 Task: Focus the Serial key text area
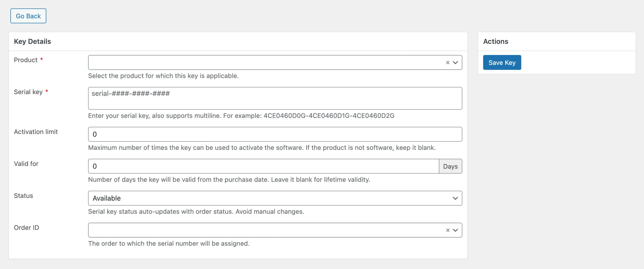coord(275,98)
